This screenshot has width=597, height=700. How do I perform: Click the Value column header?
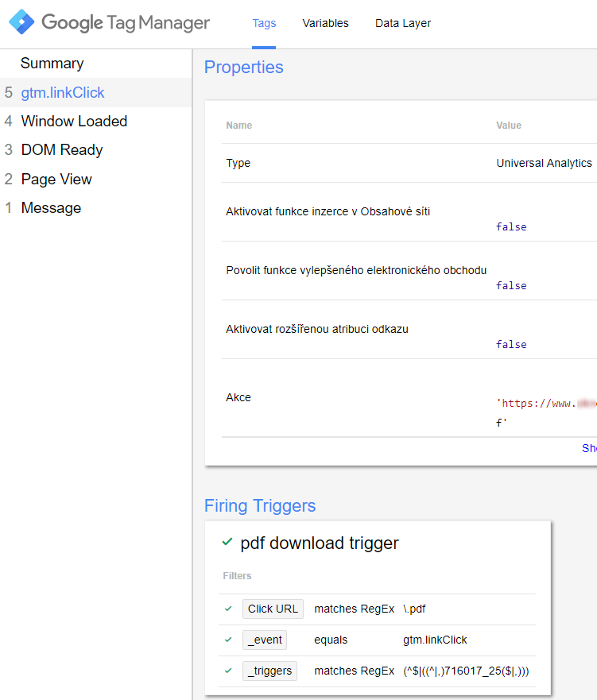[509, 126]
